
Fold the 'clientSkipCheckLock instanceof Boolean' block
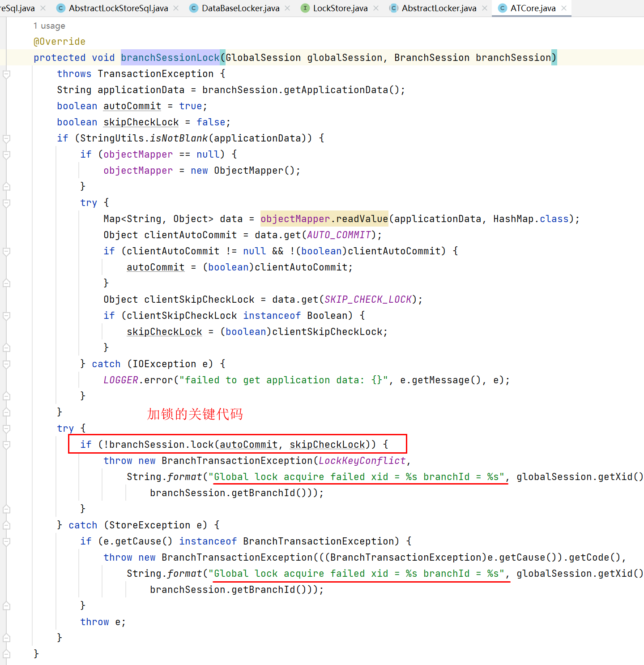tap(7, 316)
